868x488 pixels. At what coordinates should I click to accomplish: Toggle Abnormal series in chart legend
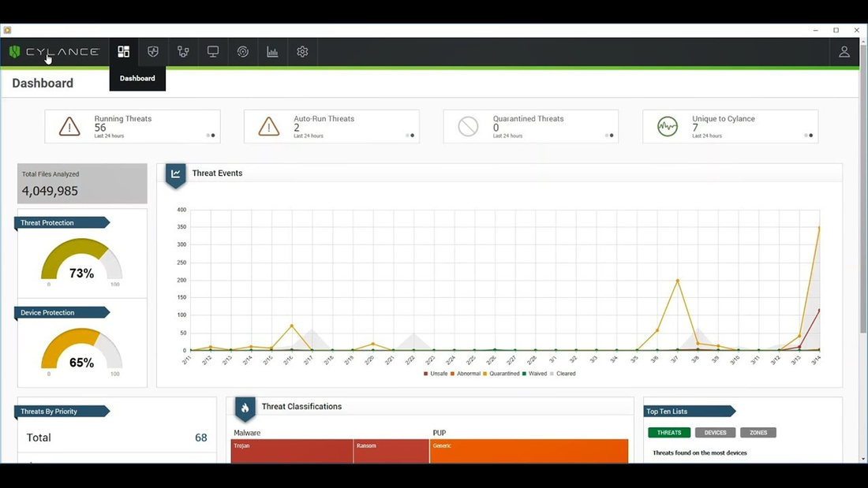click(466, 374)
